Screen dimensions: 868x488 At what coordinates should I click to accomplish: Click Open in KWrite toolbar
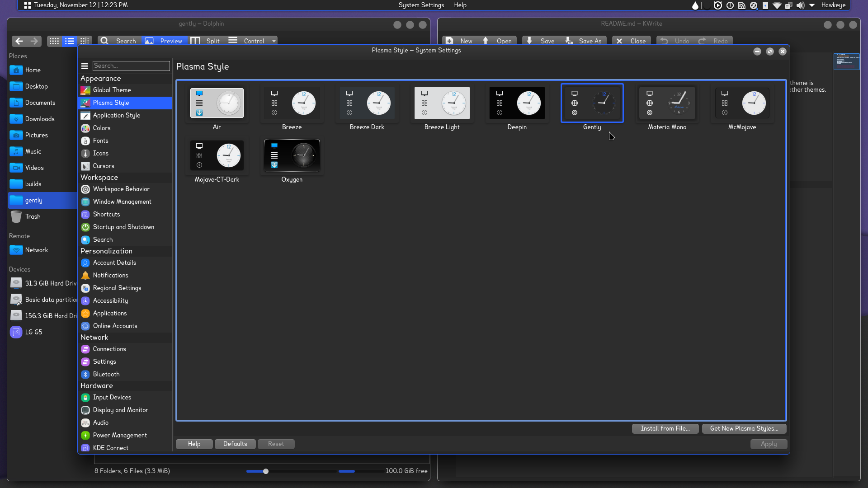pyautogui.click(x=497, y=41)
